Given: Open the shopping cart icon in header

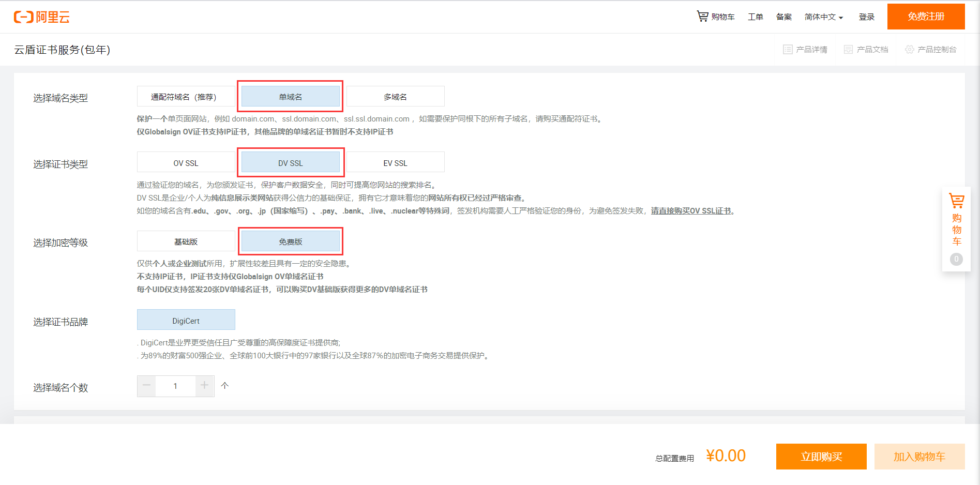Looking at the screenshot, I should pyautogui.click(x=702, y=17).
